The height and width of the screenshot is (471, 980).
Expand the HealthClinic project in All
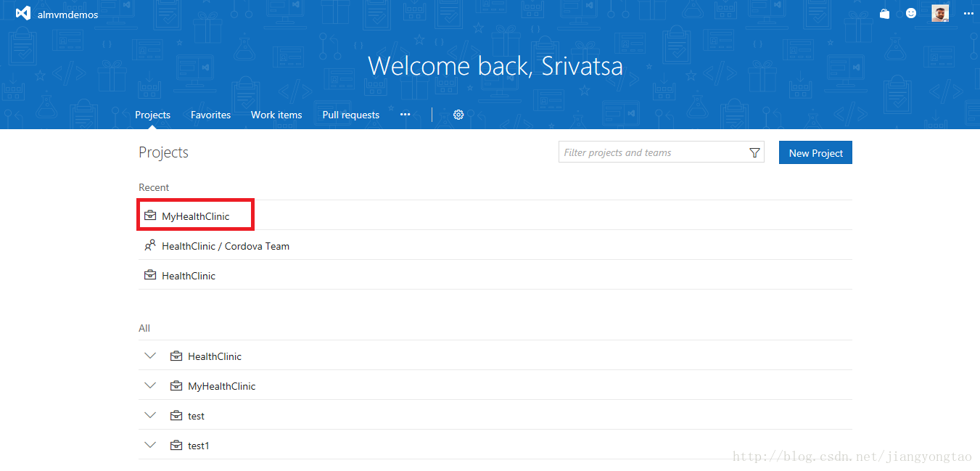click(x=150, y=356)
